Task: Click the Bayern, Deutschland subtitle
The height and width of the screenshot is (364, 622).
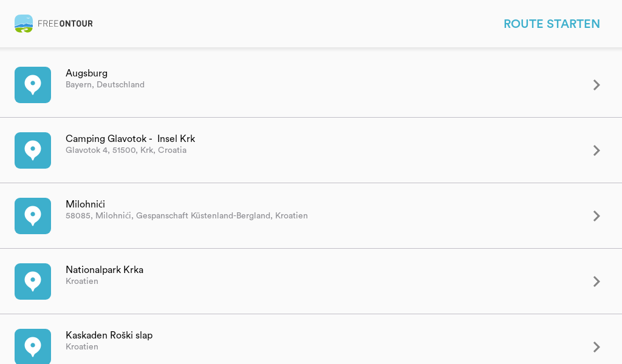Action: pos(105,85)
